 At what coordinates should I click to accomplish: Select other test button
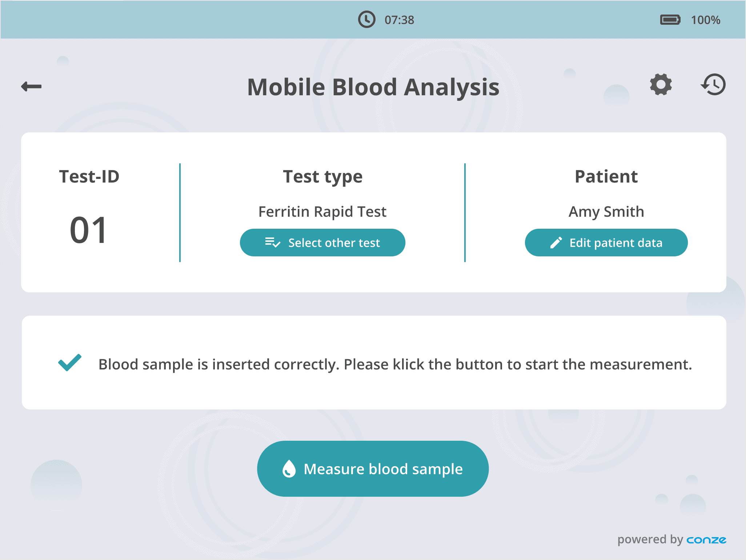(x=322, y=243)
